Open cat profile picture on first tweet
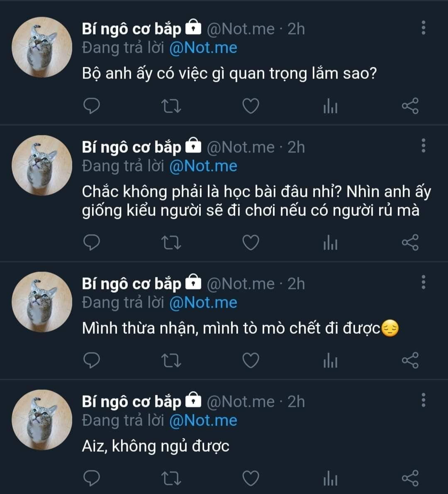Viewport: 448px width, 494px height. (41, 47)
